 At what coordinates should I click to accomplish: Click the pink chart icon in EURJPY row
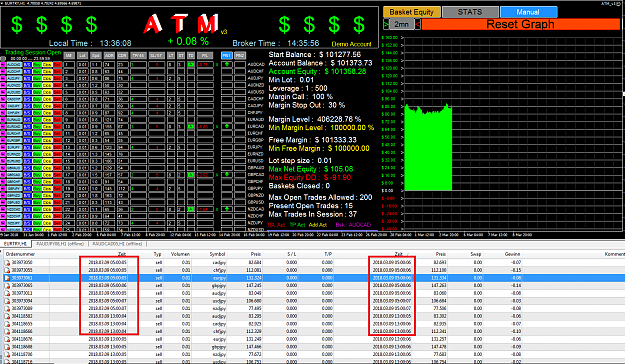point(2,147)
